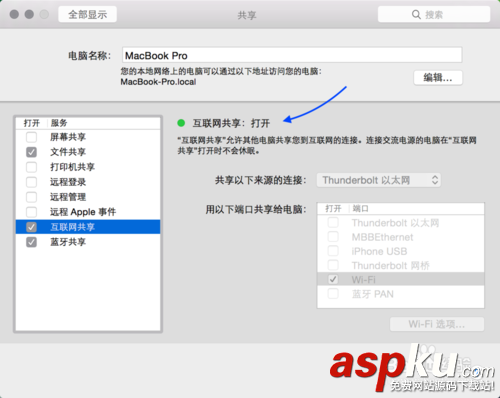This screenshot has width=500, height=398.
Task: Enable the 远程 Apple 事件 checkbox
Action: point(31,212)
